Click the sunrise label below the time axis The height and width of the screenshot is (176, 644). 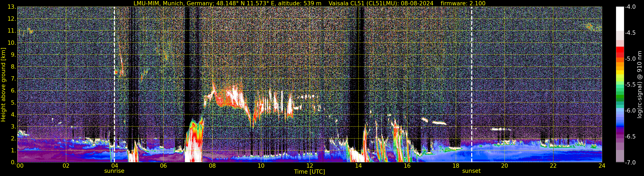(x=114, y=171)
